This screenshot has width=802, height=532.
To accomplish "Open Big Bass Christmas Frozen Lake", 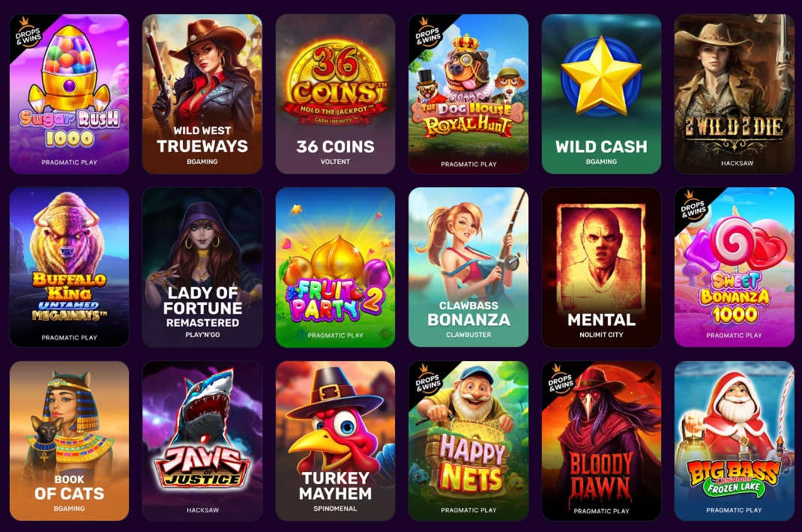I will [734, 441].
